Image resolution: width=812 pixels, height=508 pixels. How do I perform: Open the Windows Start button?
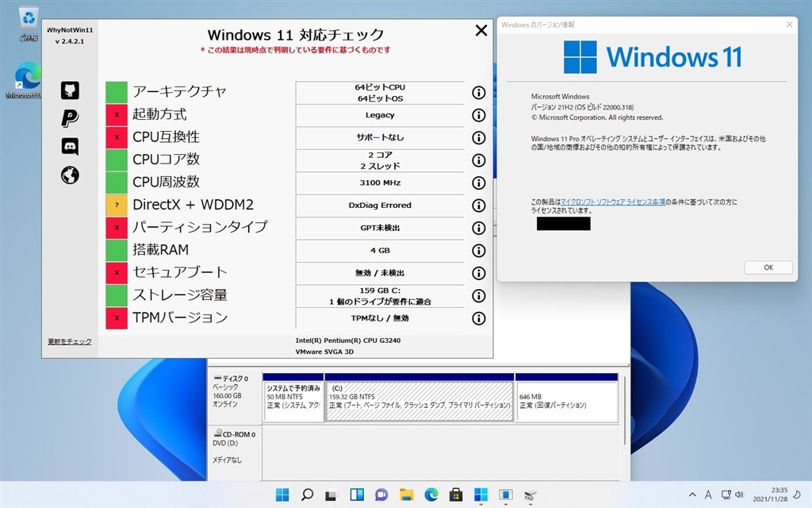[282, 495]
